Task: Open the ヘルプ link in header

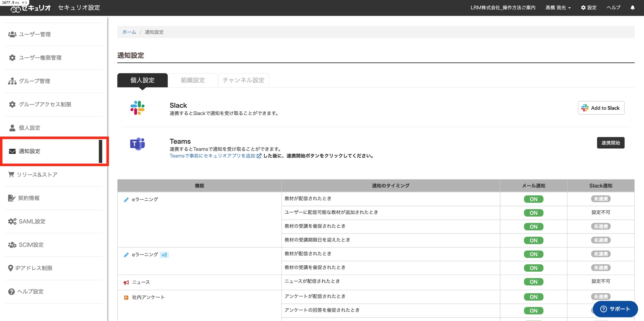Action: (613, 8)
